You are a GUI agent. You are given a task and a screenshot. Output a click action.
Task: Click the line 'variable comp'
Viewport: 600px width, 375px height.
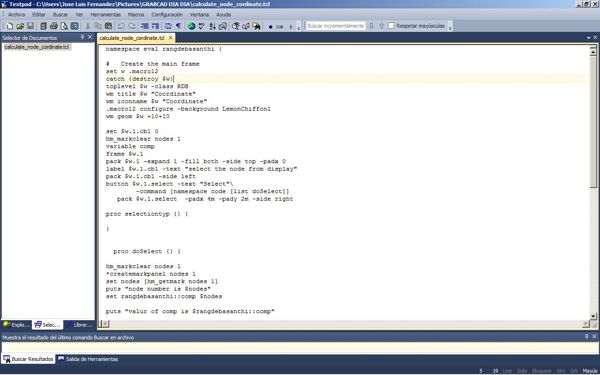[x=130, y=146]
